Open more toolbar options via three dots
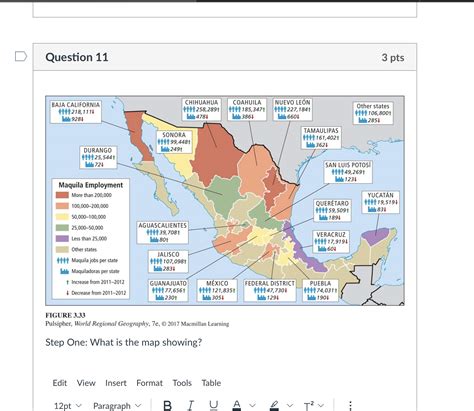This screenshot has height=411, width=474. (x=350, y=406)
